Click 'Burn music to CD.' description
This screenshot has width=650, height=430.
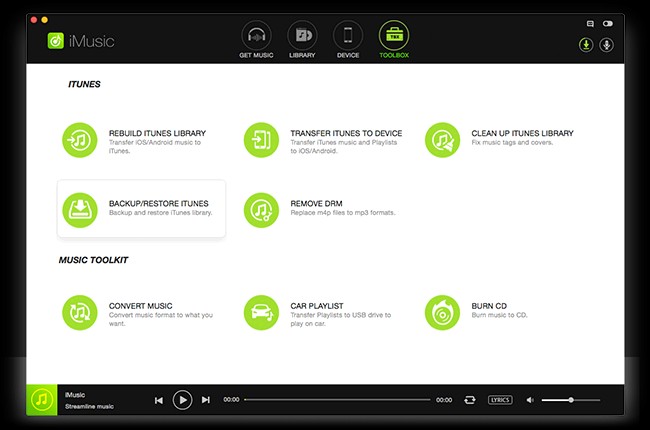tap(500, 315)
